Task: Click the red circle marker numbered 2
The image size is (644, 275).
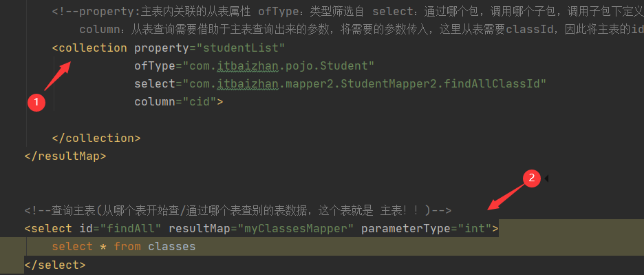Action: [531, 178]
